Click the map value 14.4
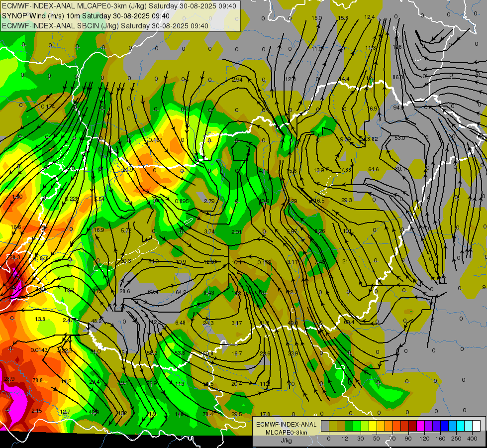This screenshot has width=487, height=448. 345,79
